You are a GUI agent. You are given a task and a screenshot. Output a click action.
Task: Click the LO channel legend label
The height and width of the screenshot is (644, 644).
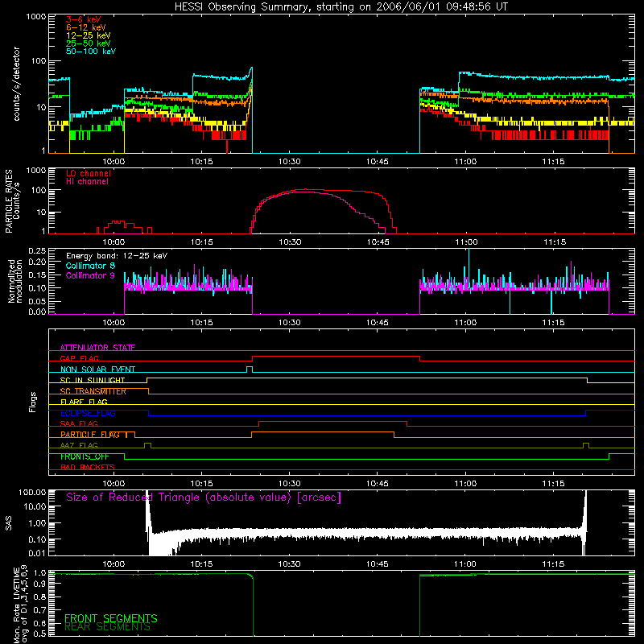(89, 173)
